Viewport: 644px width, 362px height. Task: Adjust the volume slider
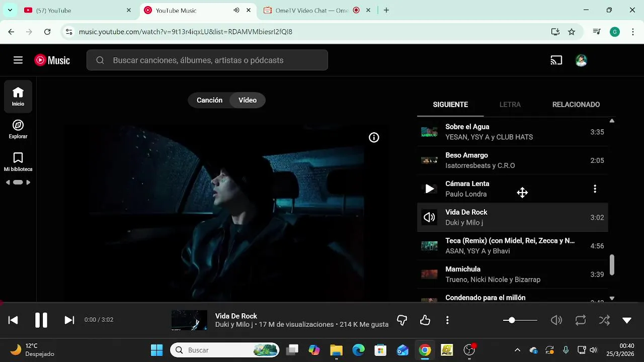tap(520, 320)
